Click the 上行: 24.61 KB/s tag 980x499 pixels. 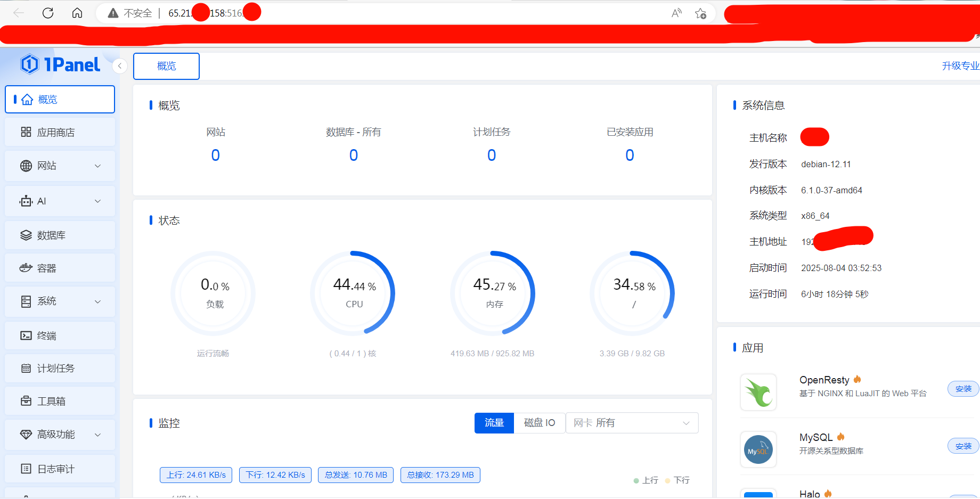tap(196, 475)
